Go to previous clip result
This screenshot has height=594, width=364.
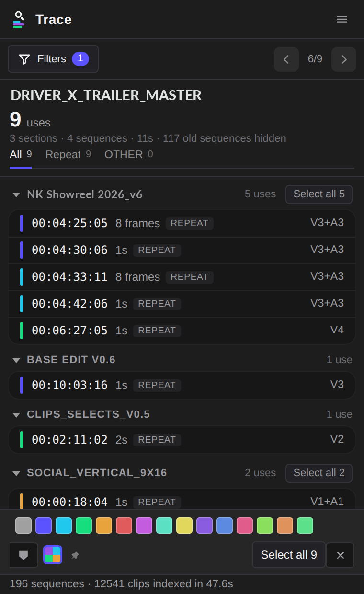coord(286,59)
